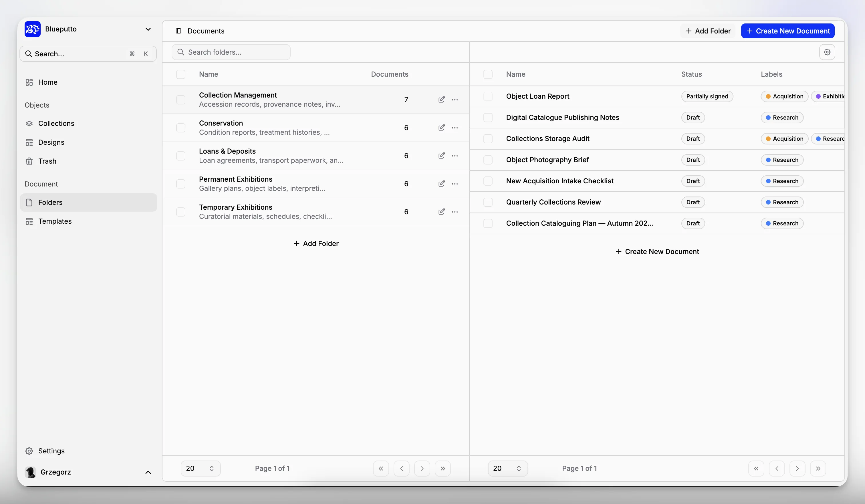Check the Collection Management folder checkbox
This screenshot has height=504, width=865.
[181, 100]
